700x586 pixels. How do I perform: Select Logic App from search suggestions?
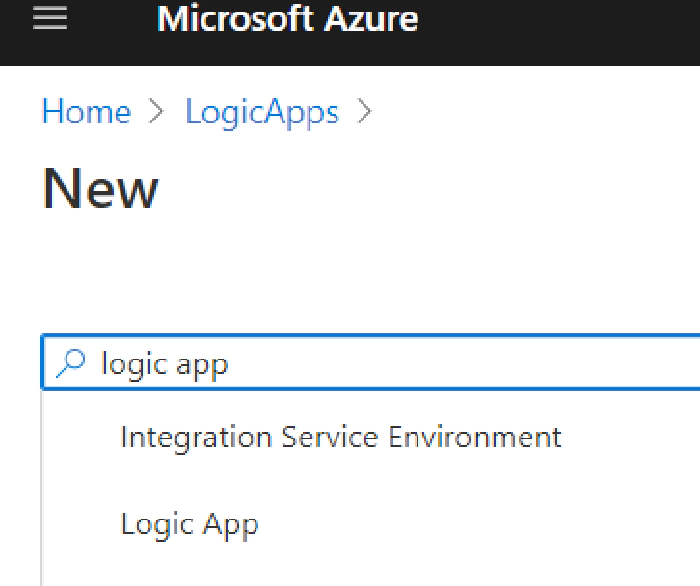[x=371, y=524]
